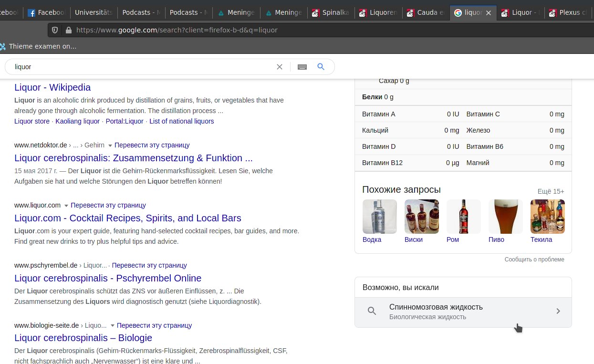Open Liquor cerebrospinalis - Pschyrembel Online result
The height and width of the screenshot is (364, 594).
[x=108, y=278]
